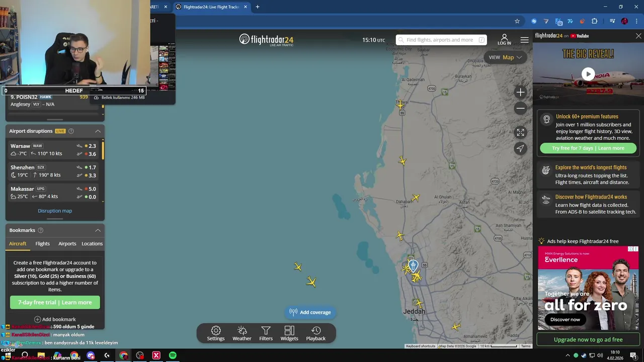Click the blue airport pin near Jeddah

click(x=413, y=265)
